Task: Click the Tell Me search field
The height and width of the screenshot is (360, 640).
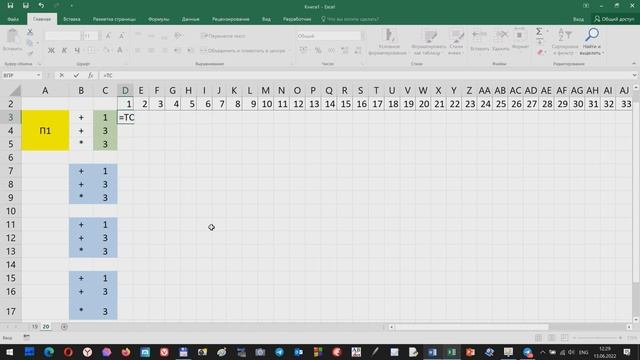Action: tap(350, 19)
